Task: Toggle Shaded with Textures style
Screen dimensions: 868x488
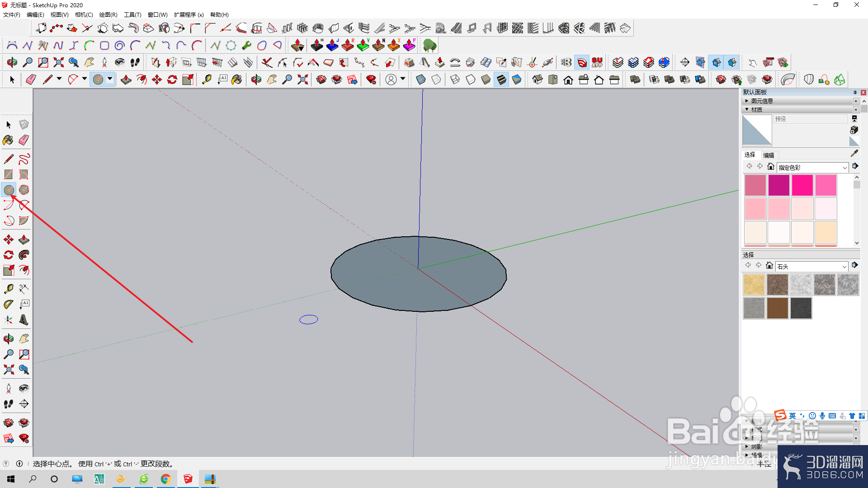Action: pyautogui.click(x=501, y=80)
